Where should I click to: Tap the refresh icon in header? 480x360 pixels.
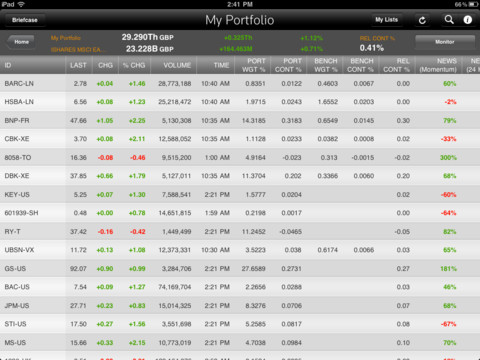[x=422, y=20]
